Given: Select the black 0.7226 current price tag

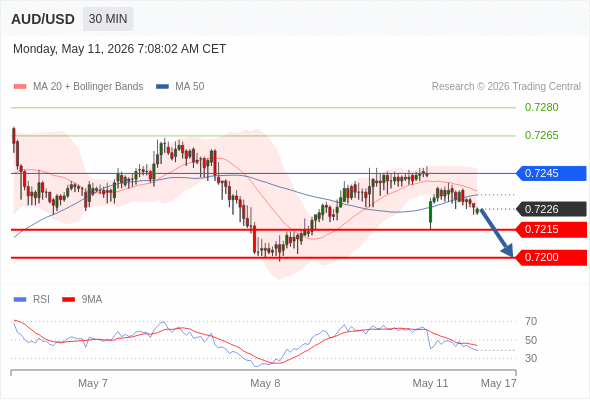Looking at the screenshot, I should (552, 209).
